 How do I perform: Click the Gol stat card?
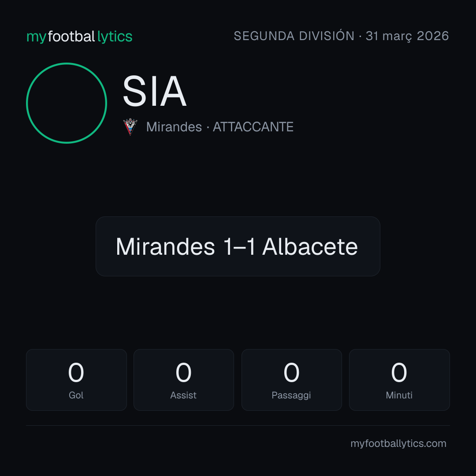coord(76,380)
